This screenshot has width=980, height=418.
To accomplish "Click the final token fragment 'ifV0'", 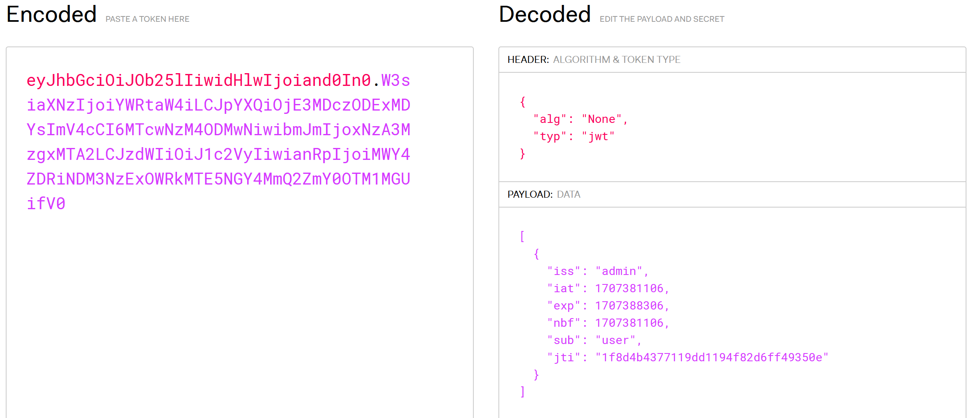I will click(x=46, y=203).
